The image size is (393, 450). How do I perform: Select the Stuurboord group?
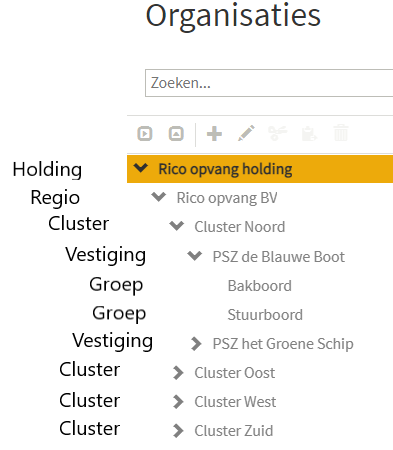coord(265,315)
